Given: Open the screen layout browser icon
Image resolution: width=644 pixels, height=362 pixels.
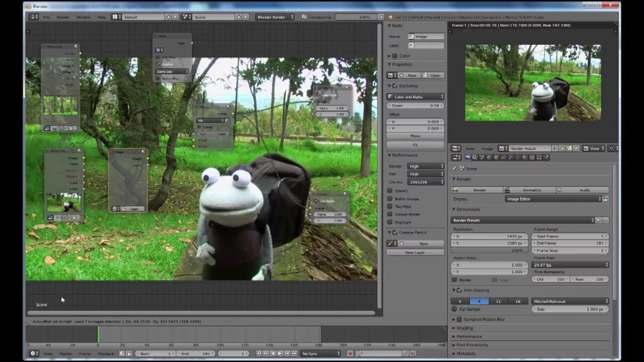Looking at the screenshot, I should coord(116,17).
